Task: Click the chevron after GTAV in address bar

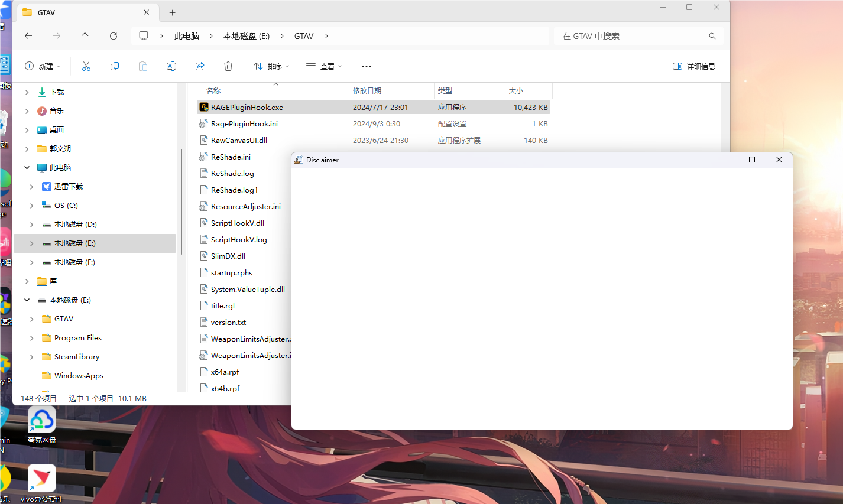Action: (326, 36)
